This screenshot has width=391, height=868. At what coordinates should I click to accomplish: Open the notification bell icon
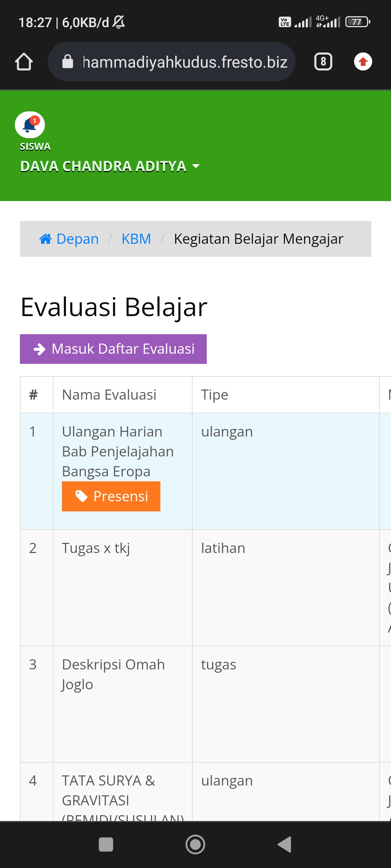pos(30,125)
